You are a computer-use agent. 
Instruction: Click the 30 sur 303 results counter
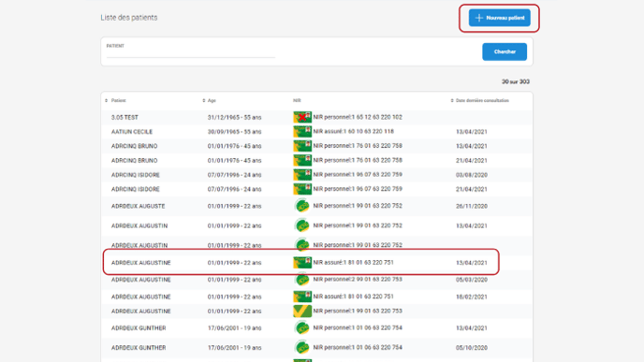(516, 81)
